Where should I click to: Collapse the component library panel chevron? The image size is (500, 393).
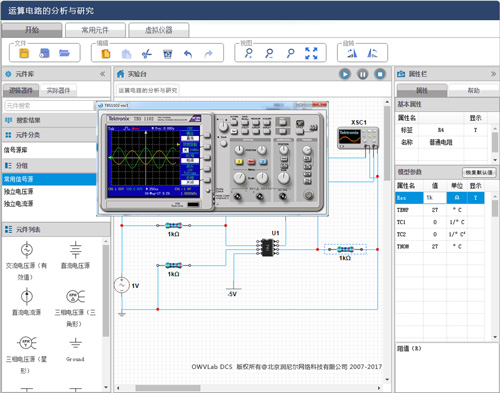103,74
